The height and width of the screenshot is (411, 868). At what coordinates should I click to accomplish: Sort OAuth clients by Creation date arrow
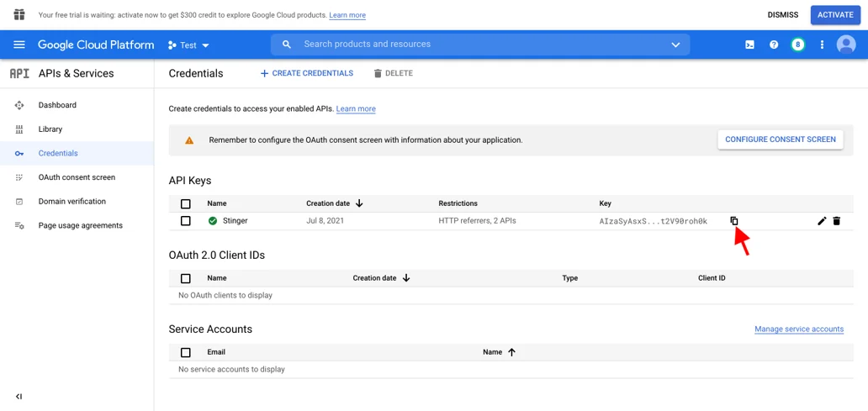click(405, 278)
